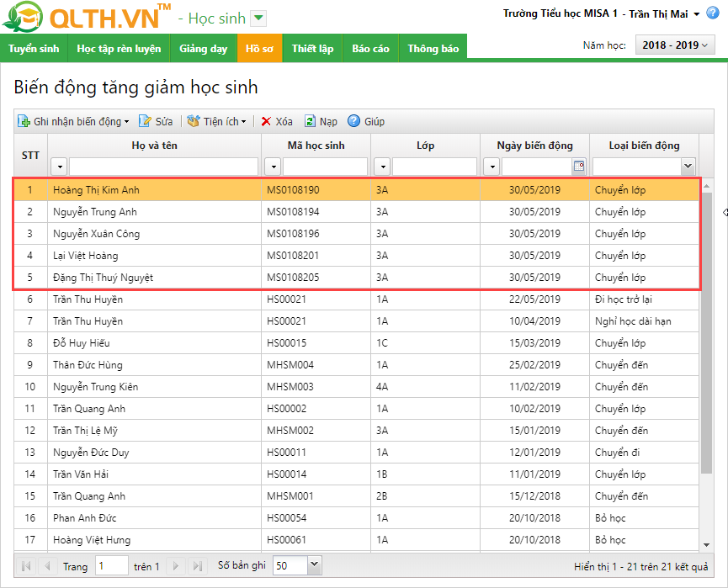The width and height of the screenshot is (728, 588).
Task: Open the Năm học 2018 - 2019 dropdown
Action: pos(675,45)
